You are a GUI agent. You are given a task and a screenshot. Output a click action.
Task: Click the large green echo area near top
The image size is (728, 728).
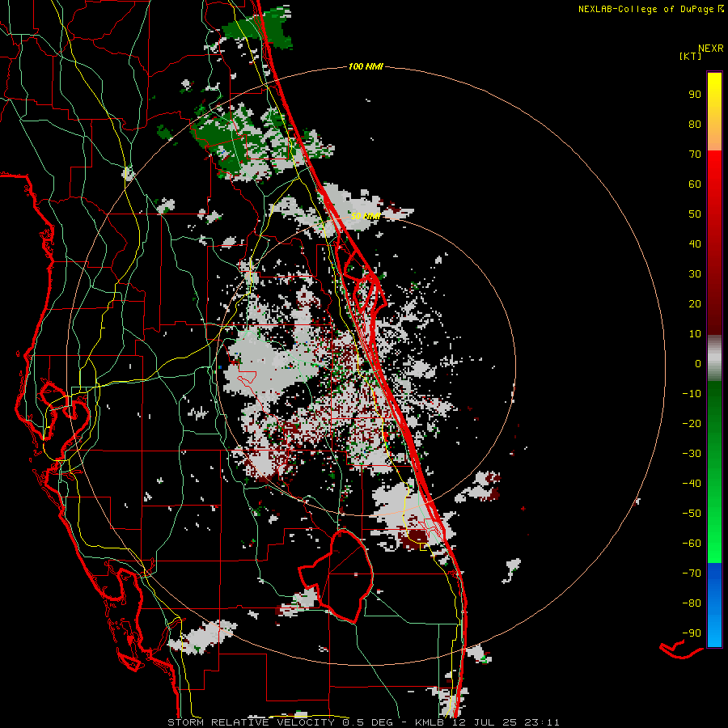coord(258,27)
